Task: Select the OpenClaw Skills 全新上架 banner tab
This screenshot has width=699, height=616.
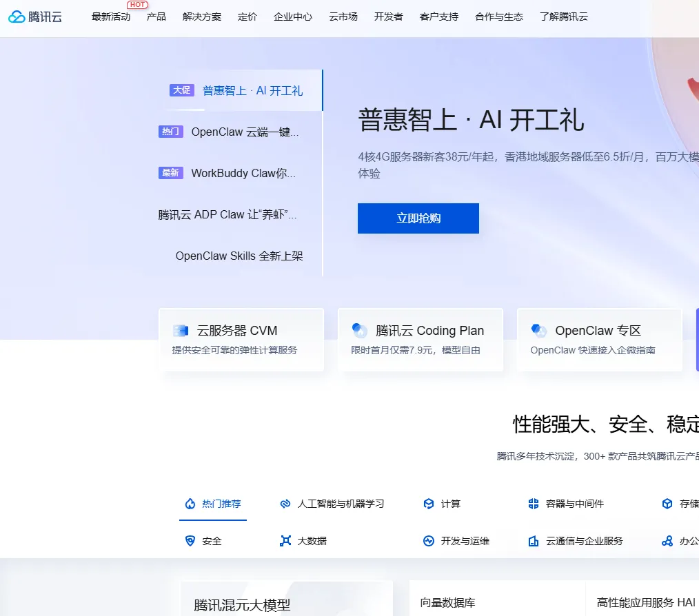Action: tap(241, 256)
